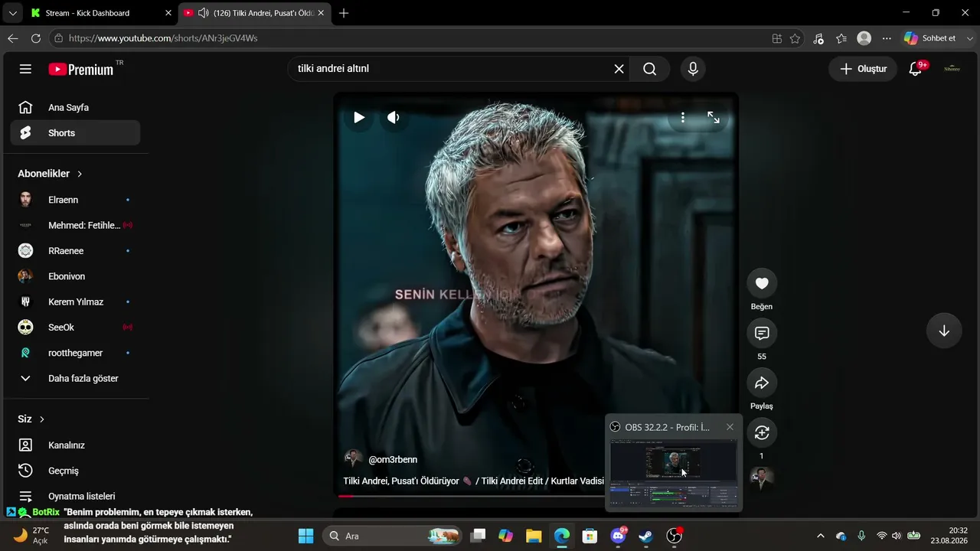Open Copilot 'Sohbet et' chat
This screenshot has height=551, width=980.
[x=929, y=38]
